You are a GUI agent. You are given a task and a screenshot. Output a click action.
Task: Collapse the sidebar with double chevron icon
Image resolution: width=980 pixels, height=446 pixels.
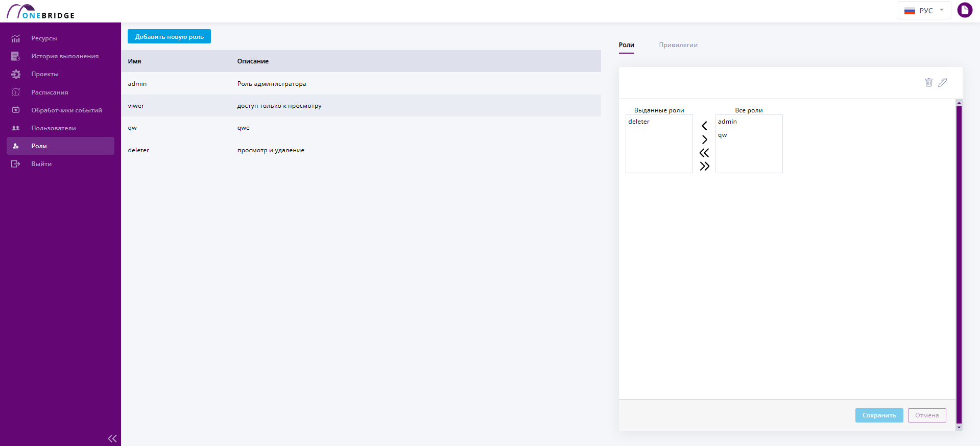(x=112, y=438)
